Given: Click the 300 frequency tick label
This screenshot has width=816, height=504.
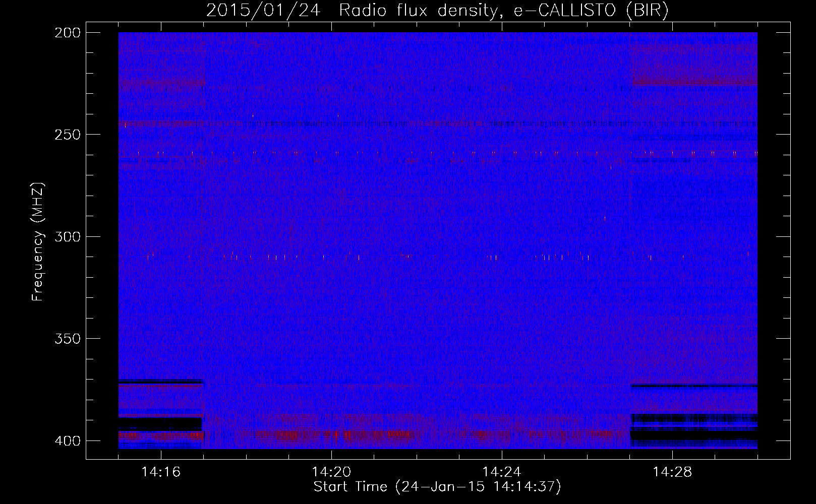Looking at the screenshot, I should point(67,237).
